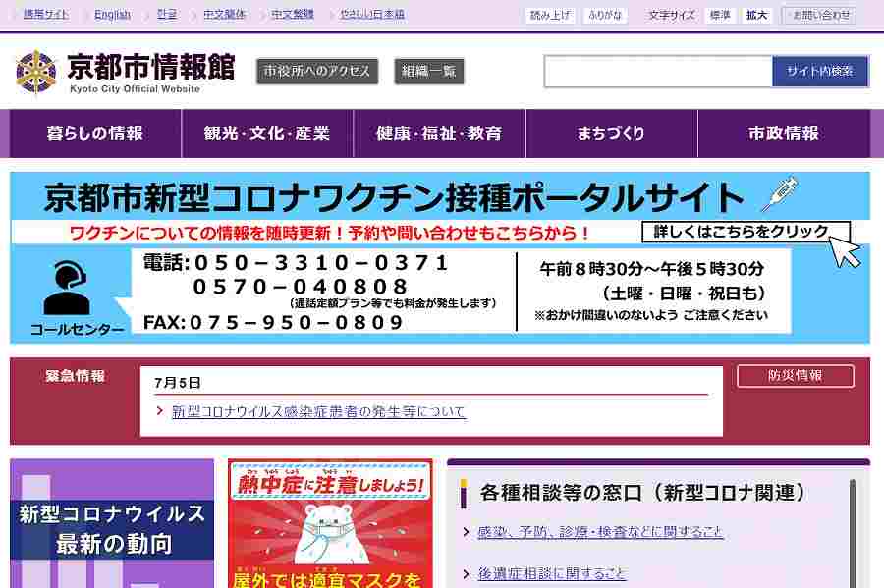
Task: Set text size to 拡大
Action: tap(756, 15)
